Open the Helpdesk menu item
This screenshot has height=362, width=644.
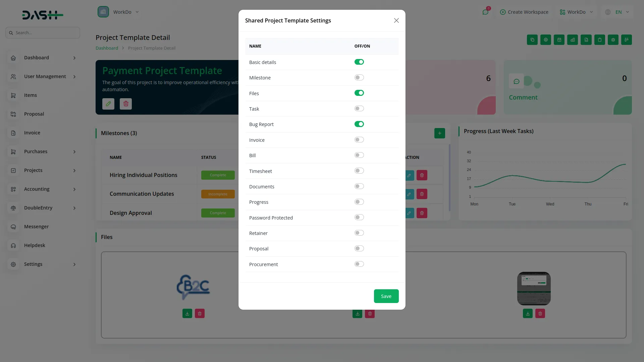35,245
